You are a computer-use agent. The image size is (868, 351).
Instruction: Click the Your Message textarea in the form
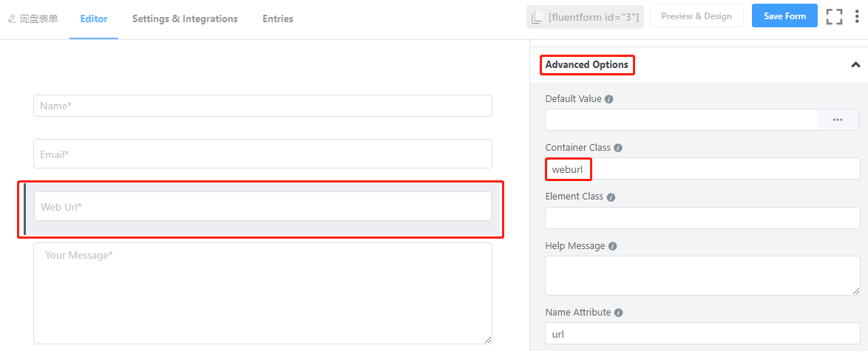(262, 293)
